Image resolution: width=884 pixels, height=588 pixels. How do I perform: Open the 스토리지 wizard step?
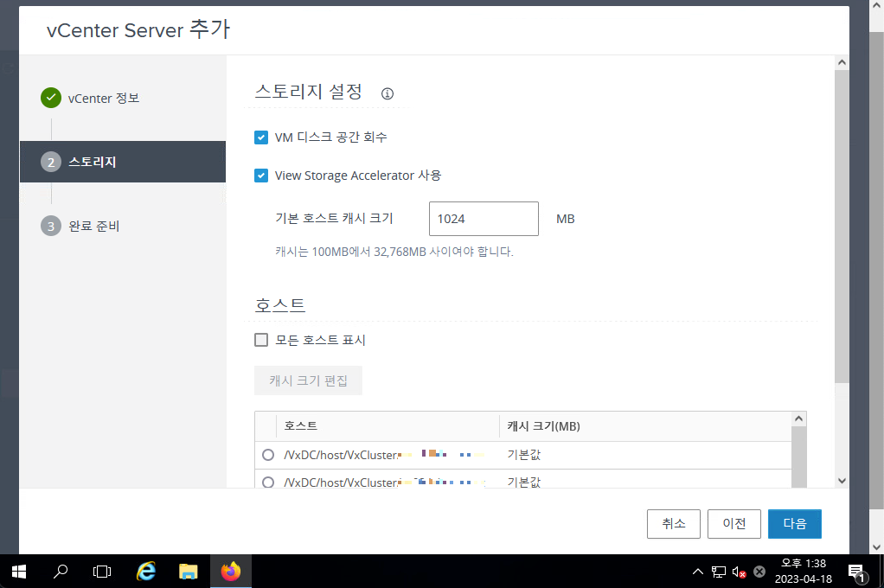pyautogui.click(x=123, y=162)
